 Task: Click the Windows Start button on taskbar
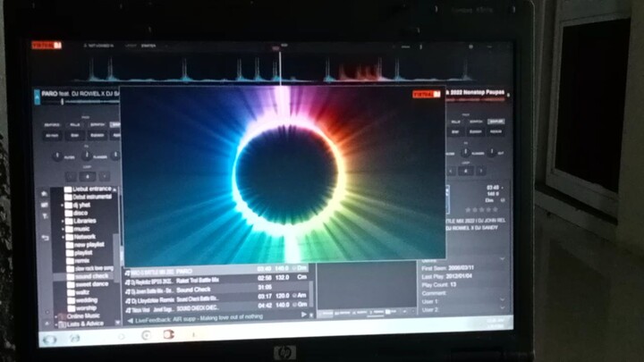coord(49,339)
